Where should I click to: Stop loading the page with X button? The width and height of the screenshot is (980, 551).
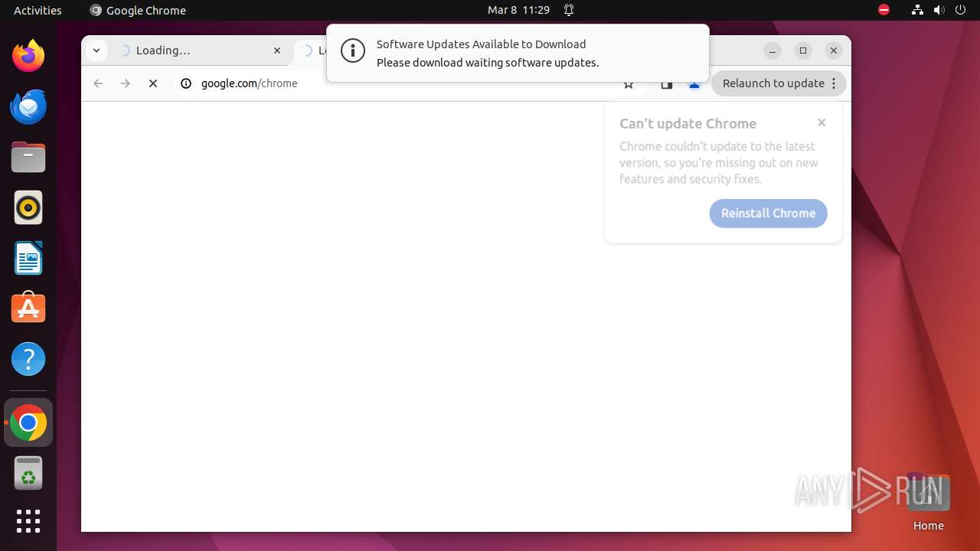coord(153,83)
